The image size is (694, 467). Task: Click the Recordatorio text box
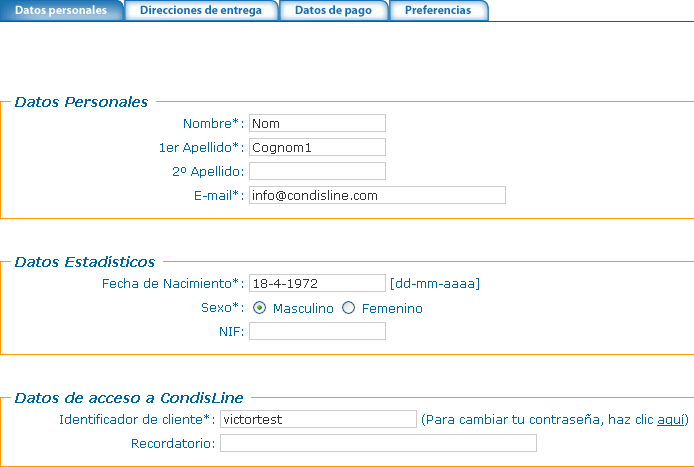click(x=378, y=443)
